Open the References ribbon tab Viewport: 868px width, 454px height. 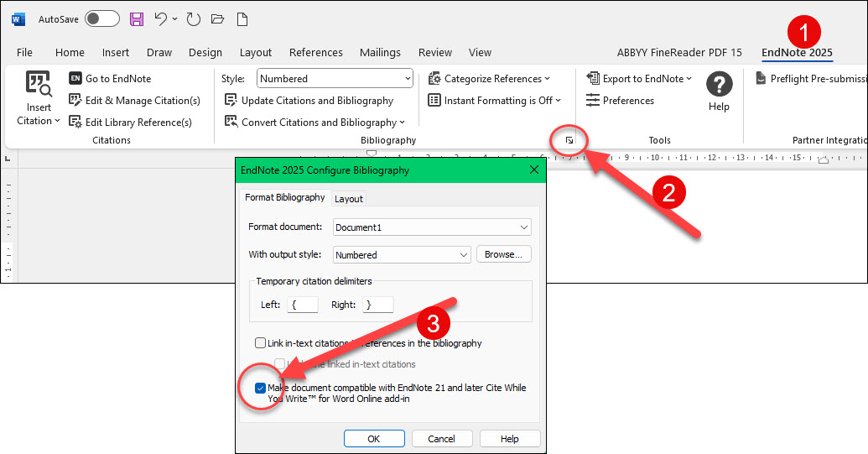[316, 52]
